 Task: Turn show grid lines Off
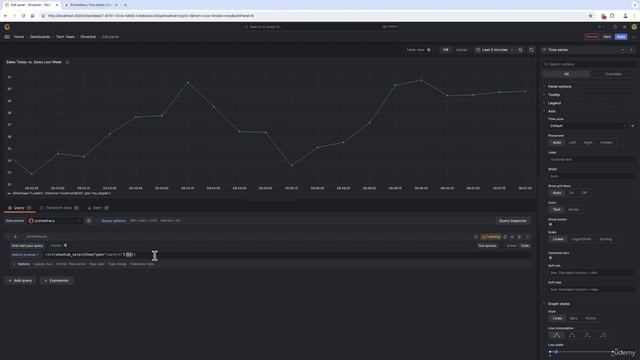click(584, 193)
